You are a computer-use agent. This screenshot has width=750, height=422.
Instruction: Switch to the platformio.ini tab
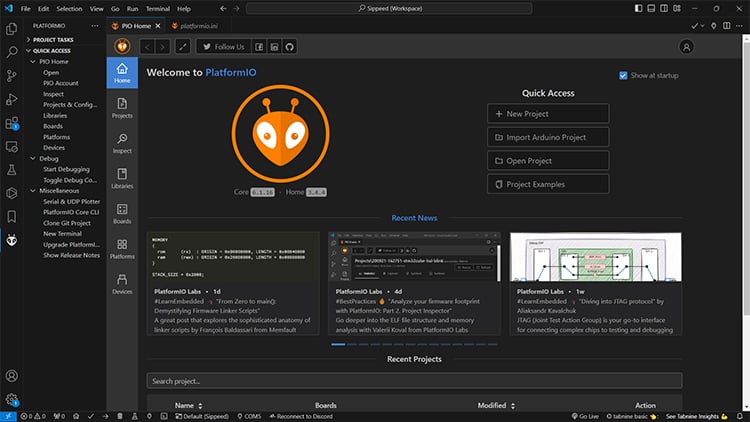point(199,25)
